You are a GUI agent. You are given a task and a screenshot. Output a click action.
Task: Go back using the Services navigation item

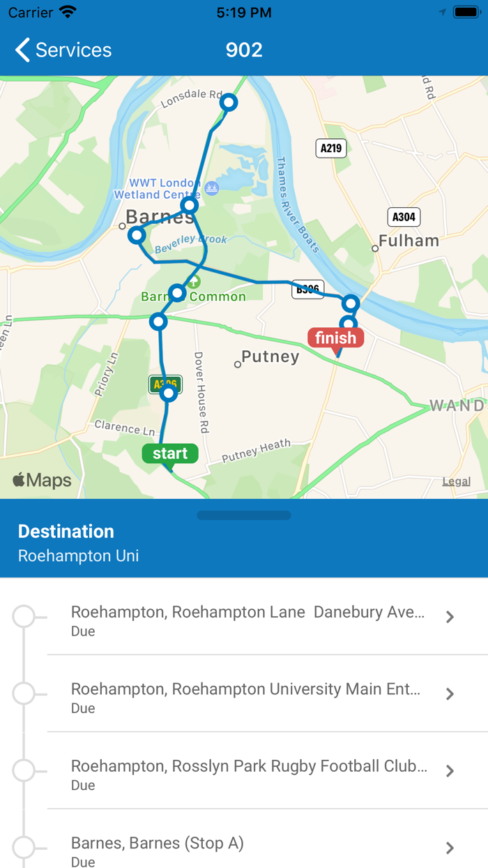pos(61,50)
